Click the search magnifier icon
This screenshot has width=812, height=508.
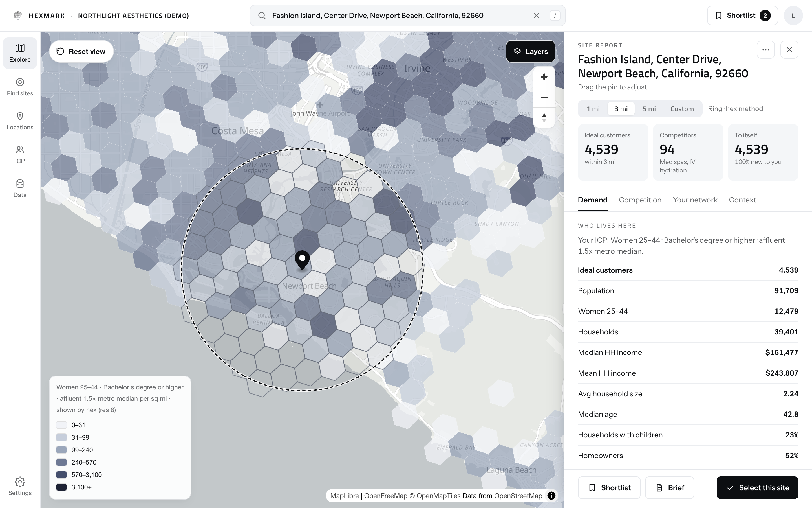(262, 16)
